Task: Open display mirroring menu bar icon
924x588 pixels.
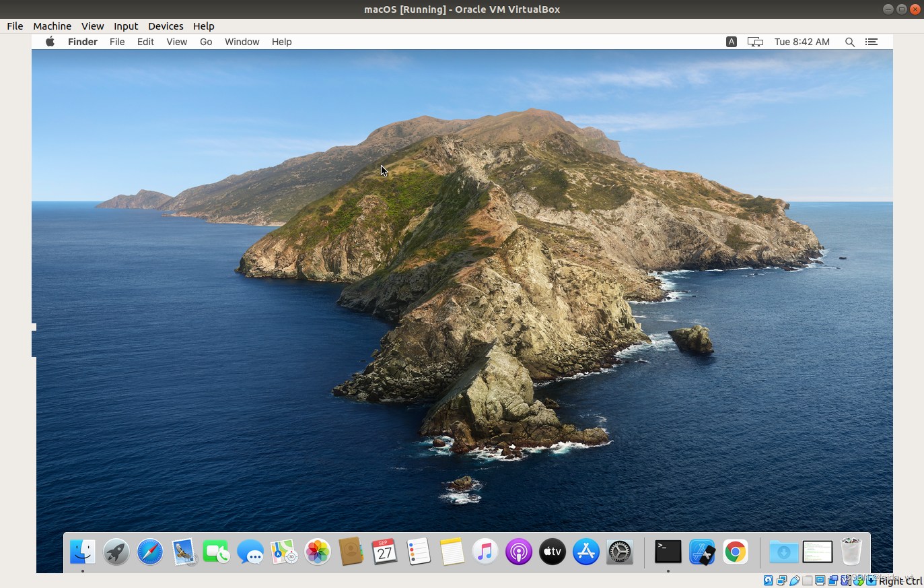Action: (755, 42)
